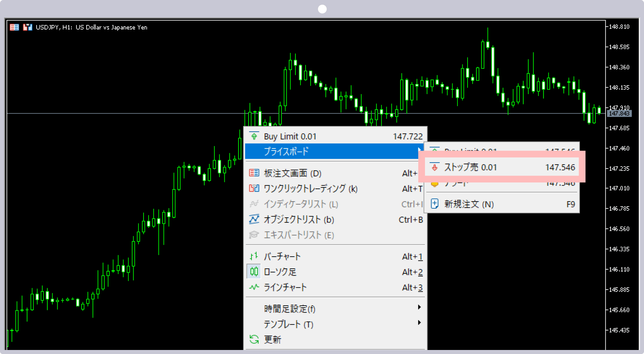Select Buy Limit 0.01 at 147.722

(336, 136)
